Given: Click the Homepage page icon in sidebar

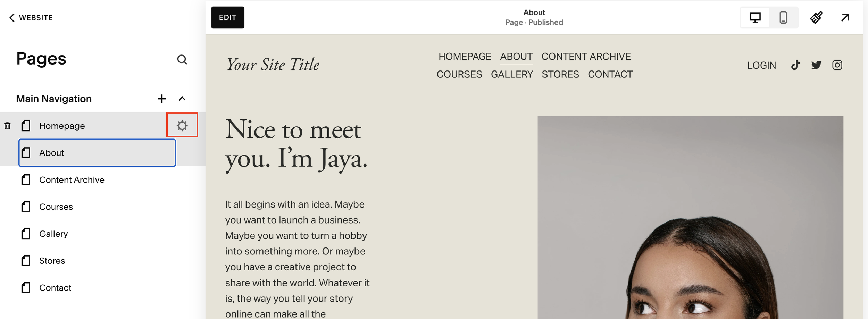Looking at the screenshot, I should tap(26, 126).
